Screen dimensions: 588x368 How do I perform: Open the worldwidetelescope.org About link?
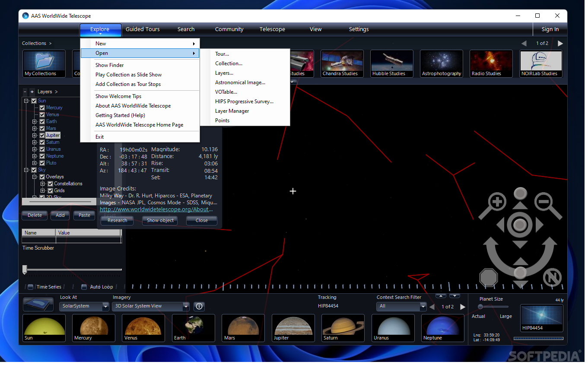click(156, 209)
